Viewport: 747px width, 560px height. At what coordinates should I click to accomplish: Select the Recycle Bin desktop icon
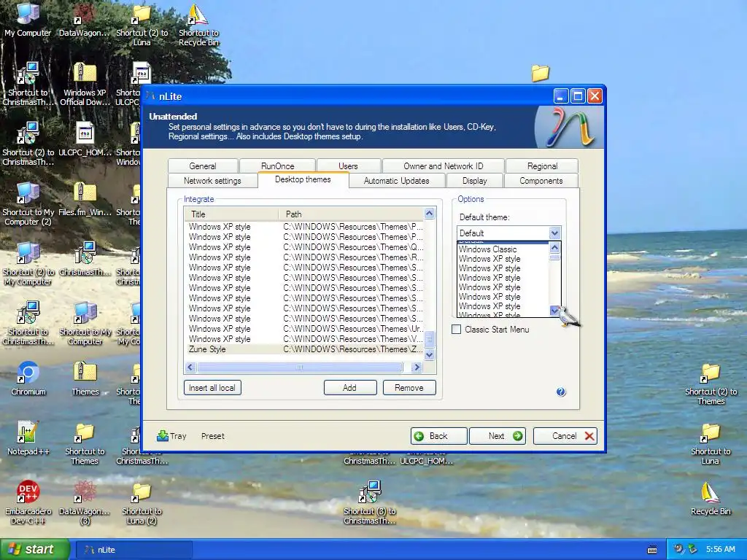[x=711, y=499]
